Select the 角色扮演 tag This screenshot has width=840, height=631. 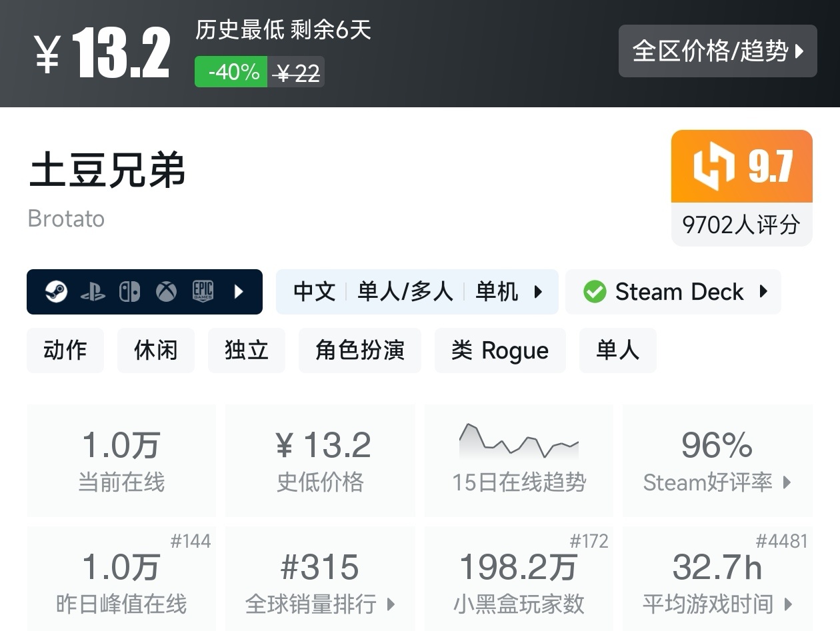359,350
